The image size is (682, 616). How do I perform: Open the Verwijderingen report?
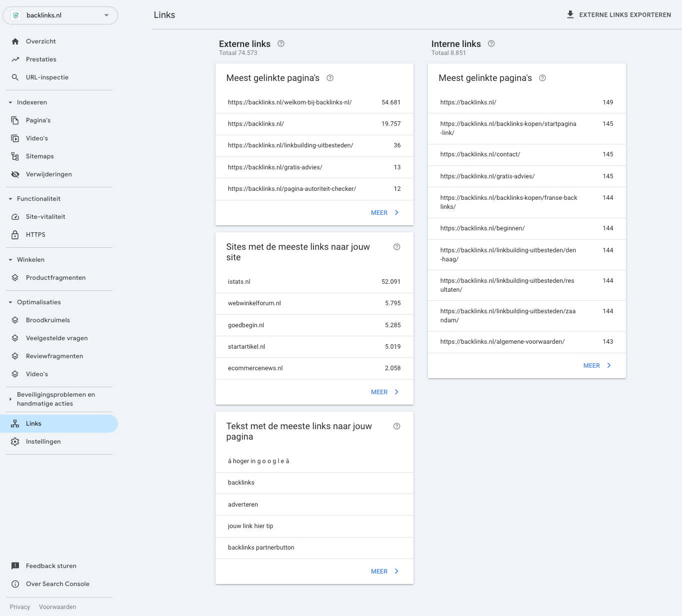[48, 174]
